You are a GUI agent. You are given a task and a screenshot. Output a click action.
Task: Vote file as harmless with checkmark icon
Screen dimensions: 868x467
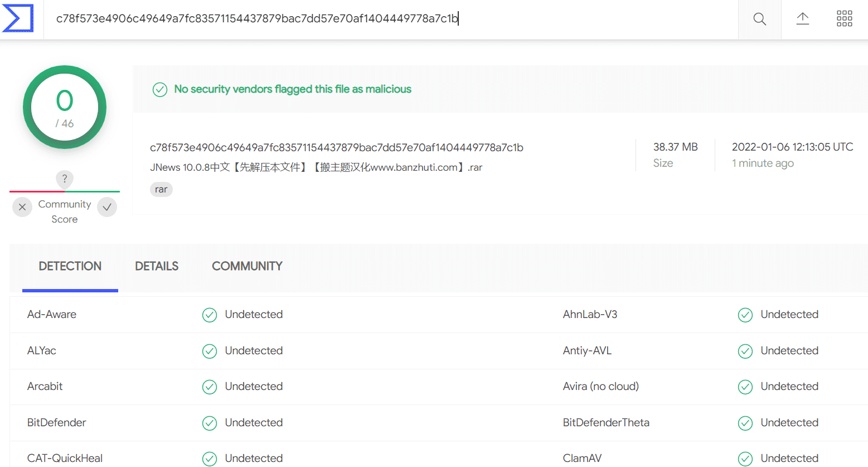[107, 207]
